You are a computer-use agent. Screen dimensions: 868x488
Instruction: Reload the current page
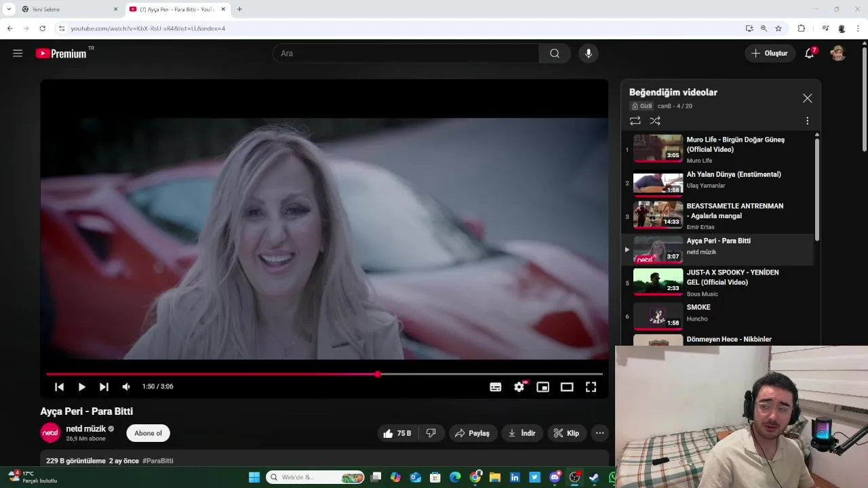[x=42, y=28]
